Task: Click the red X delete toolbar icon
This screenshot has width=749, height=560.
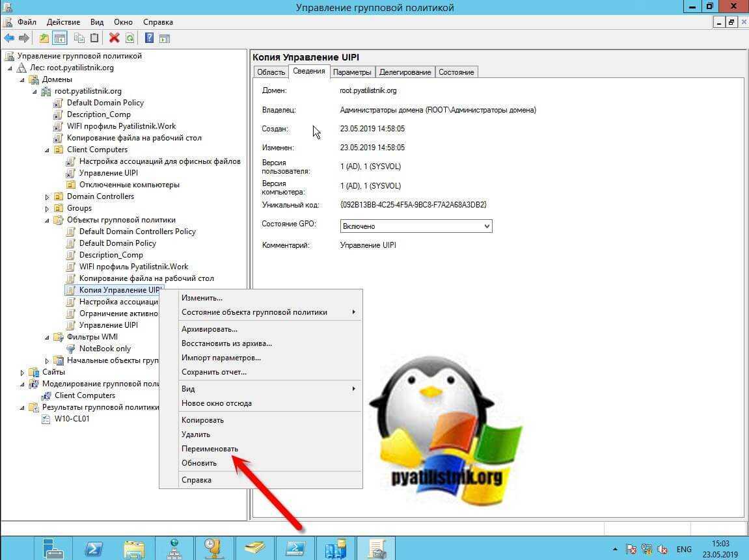Action: [114, 38]
